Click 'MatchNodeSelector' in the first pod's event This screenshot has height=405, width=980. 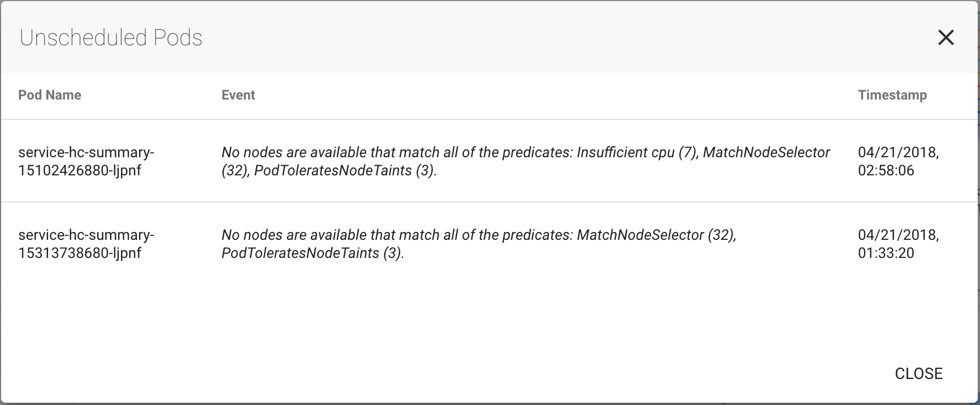point(766,153)
